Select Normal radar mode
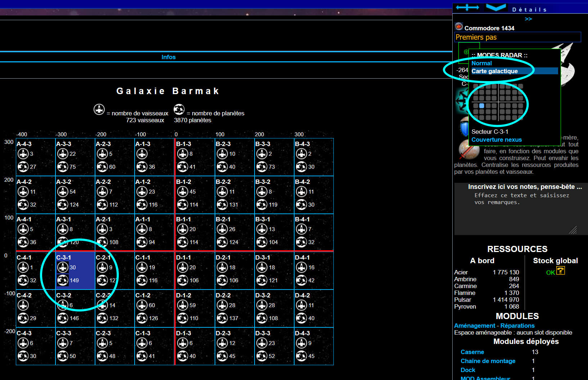Viewport: 588px width, 380px height. click(x=481, y=63)
